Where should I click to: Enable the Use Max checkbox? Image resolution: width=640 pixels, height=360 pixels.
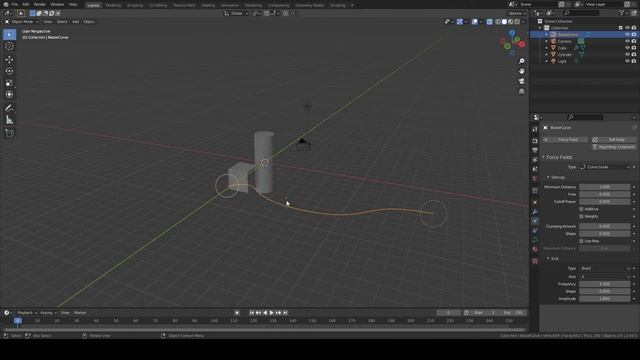pos(582,241)
